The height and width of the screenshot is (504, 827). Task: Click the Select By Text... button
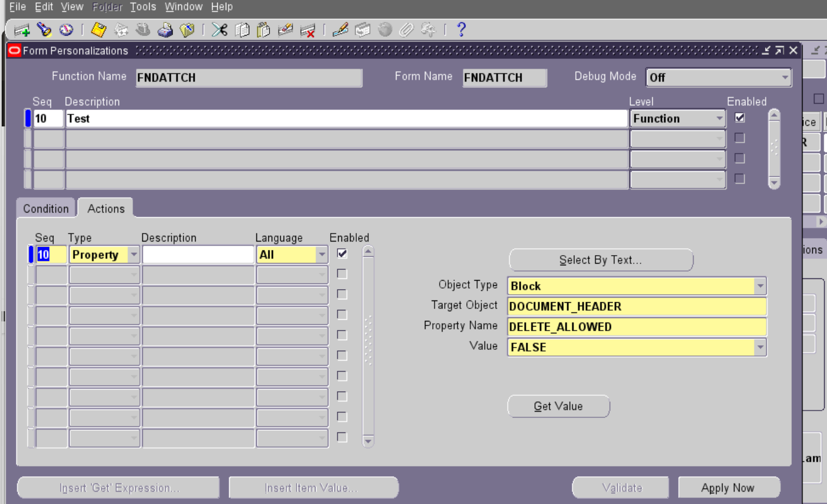pyautogui.click(x=601, y=260)
